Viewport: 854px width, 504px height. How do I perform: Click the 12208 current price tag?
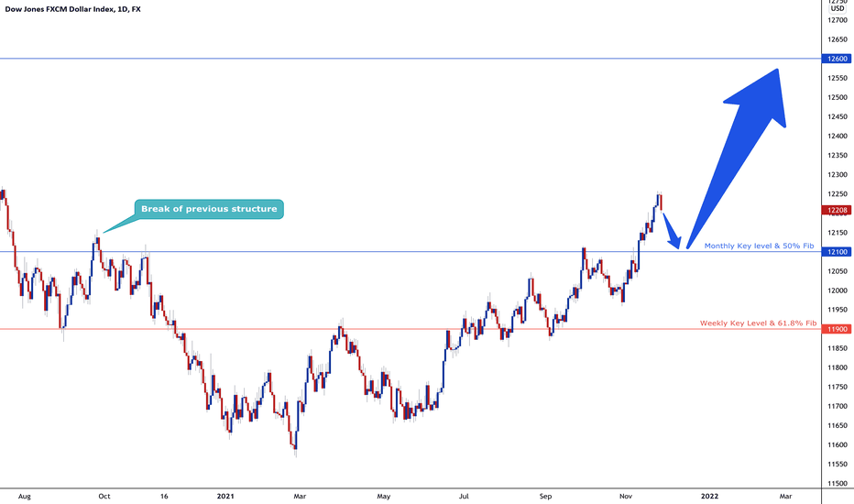coord(837,211)
